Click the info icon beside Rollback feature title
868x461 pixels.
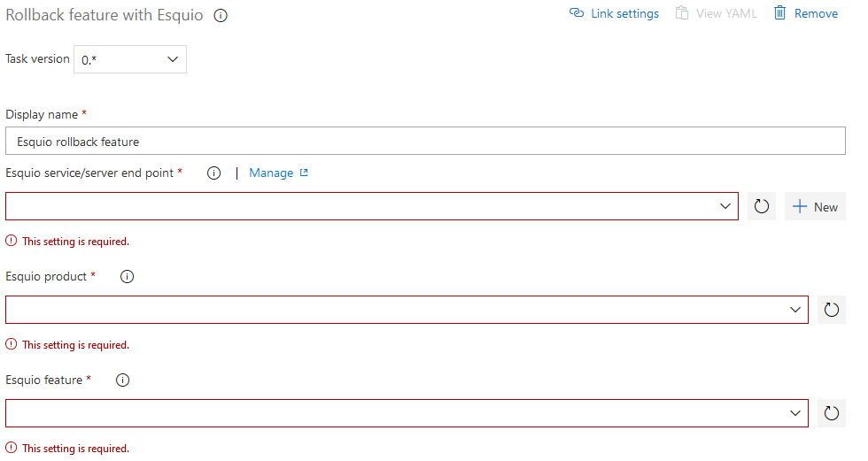[221, 15]
